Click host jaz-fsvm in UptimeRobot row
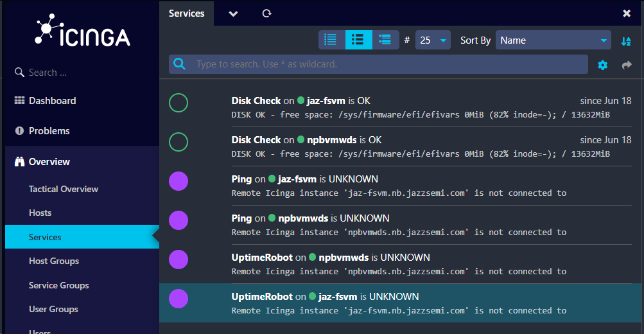This screenshot has height=334, width=644. 338,297
